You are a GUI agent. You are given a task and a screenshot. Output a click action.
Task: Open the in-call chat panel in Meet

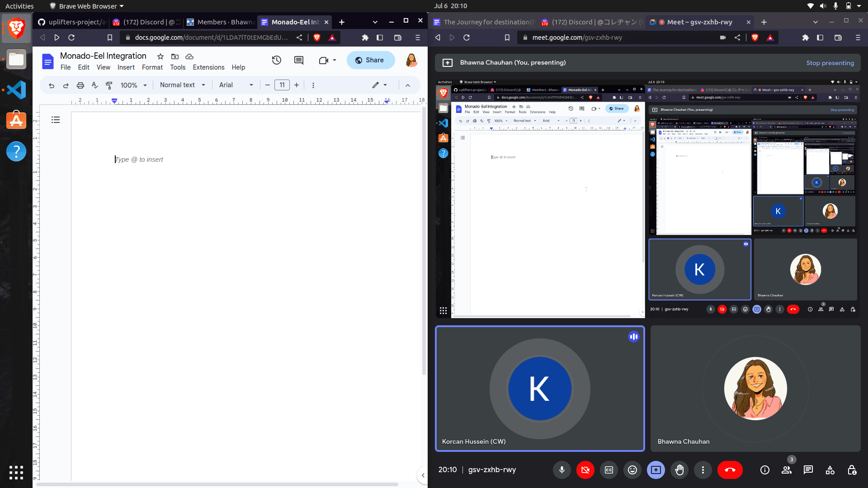click(808, 470)
